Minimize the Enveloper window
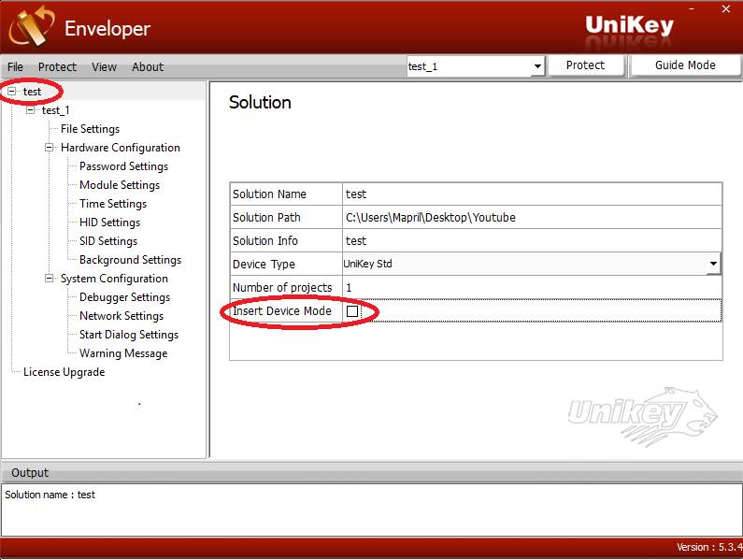Screen dimensions: 743x560 point(692,9)
